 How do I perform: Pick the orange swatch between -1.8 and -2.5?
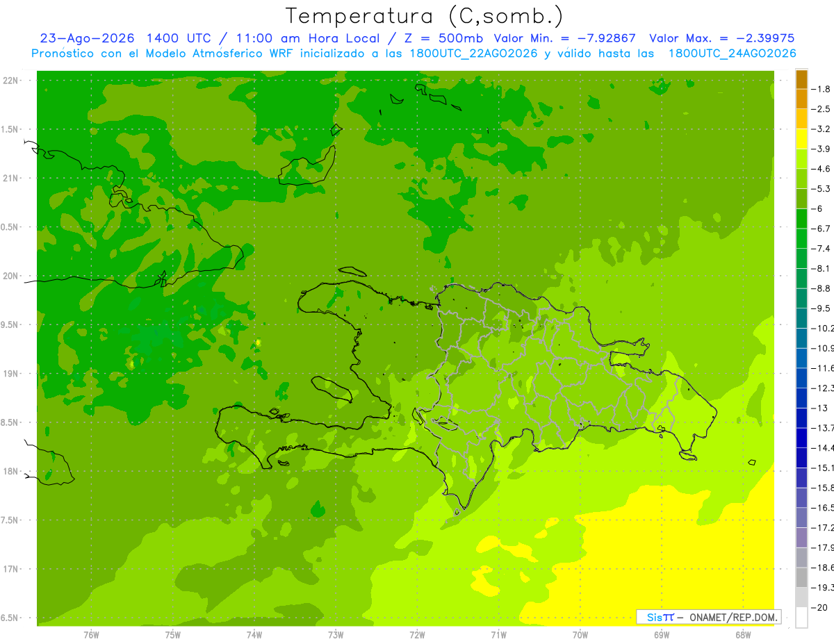[801, 99]
